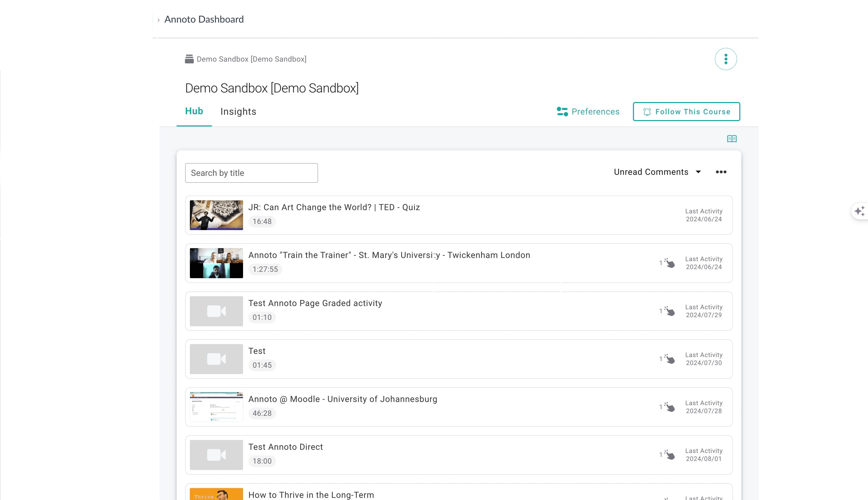Click the 1:27:55 duration badge
The height and width of the screenshot is (500, 868).
click(265, 269)
